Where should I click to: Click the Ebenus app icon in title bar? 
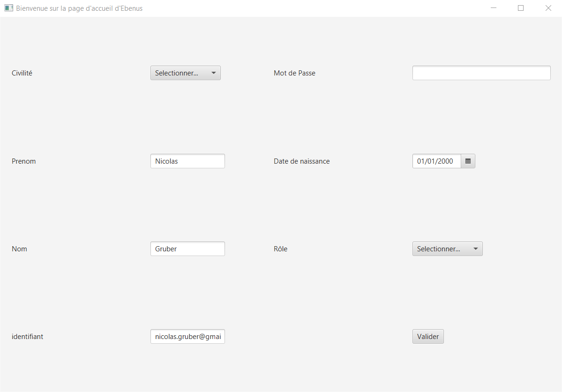(x=8, y=8)
